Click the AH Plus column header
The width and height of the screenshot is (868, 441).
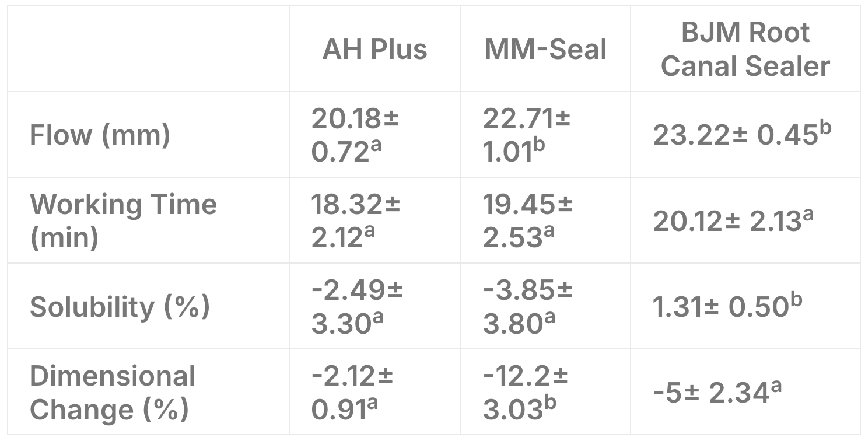click(x=374, y=50)
